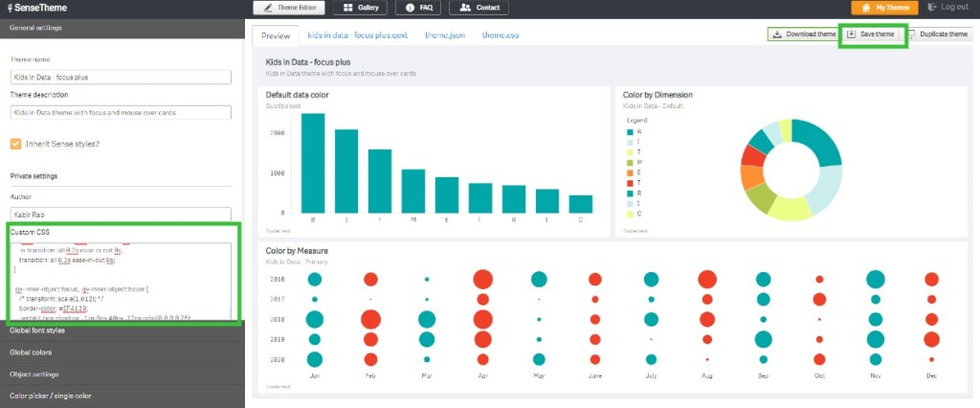
Task: Expand the Global font styles section
Action: [x=122, y=330]
